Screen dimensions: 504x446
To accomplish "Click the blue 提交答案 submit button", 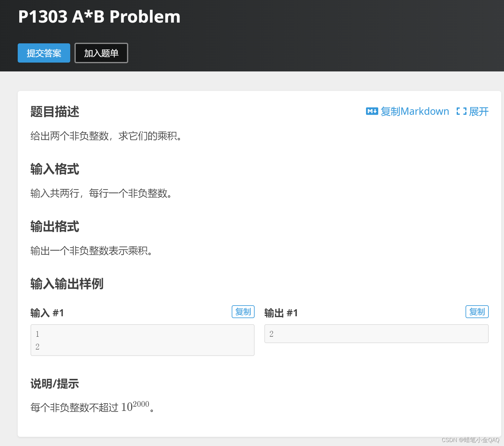I will coord(44,53).
